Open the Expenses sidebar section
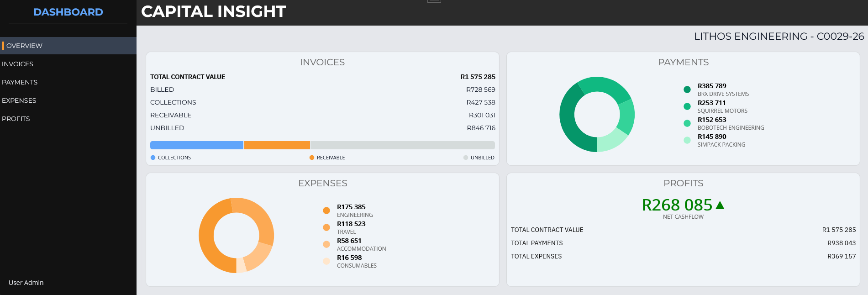 click(x=19, y=100)
